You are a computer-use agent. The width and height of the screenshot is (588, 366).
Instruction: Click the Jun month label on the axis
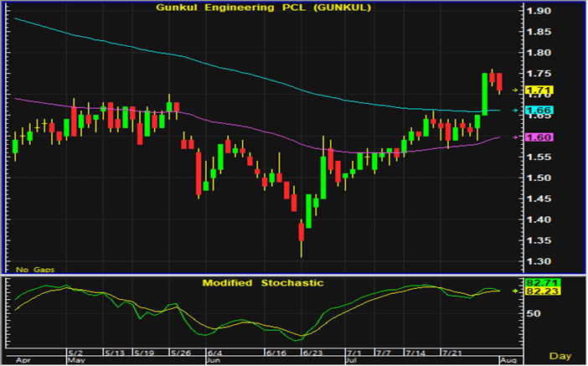[213, 361]
